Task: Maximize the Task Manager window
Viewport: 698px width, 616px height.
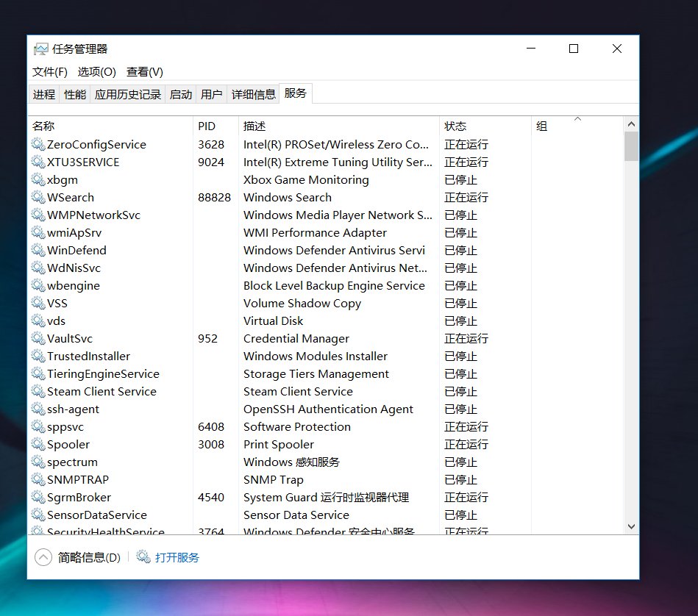Action: [x=574, y=49]
